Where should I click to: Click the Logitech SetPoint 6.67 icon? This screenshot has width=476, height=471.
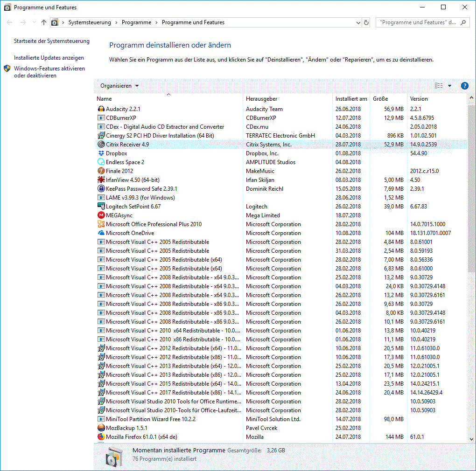101,206
